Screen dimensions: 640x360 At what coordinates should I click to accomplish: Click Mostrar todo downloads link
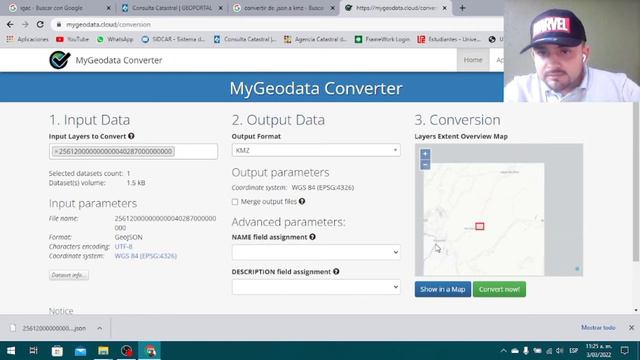pyautogui.click(x=598, y=328)
